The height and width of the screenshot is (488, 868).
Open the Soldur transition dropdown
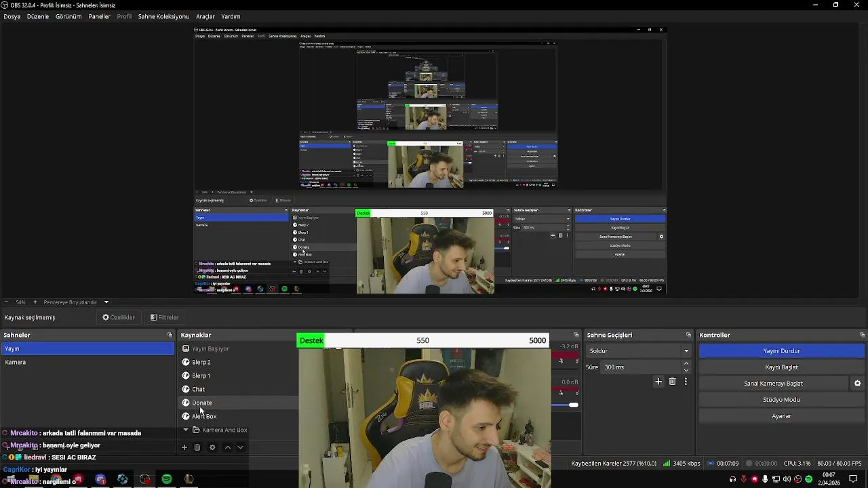pos(638,350)
